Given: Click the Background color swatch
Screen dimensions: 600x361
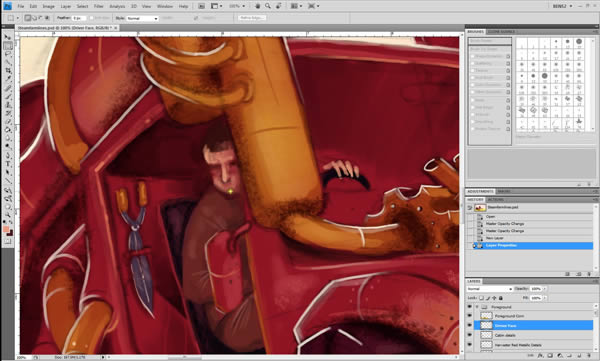Looking at the screenshot, I should (10, 233).
